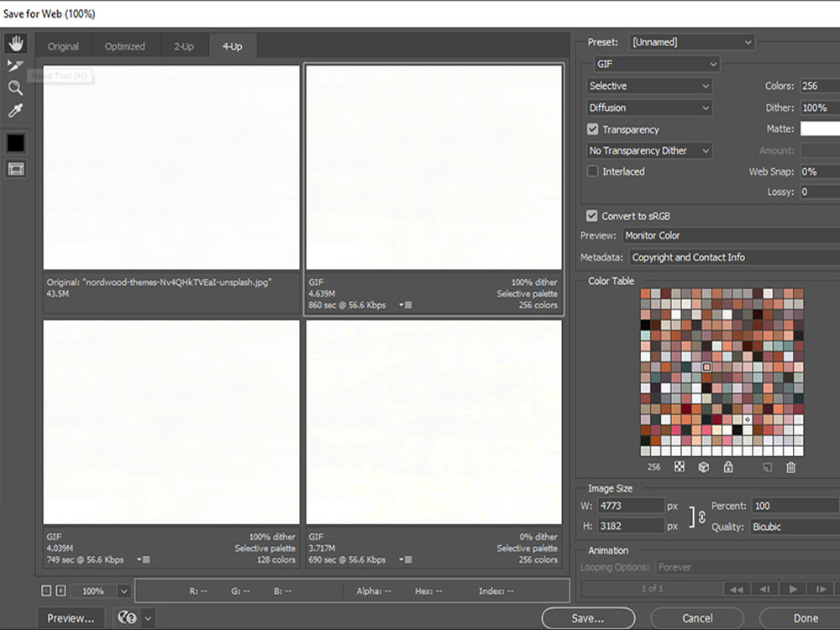The image size is (840, 630).
Task: Click the Preview... button
Action: pyautogui.click(x=71, y=618)
